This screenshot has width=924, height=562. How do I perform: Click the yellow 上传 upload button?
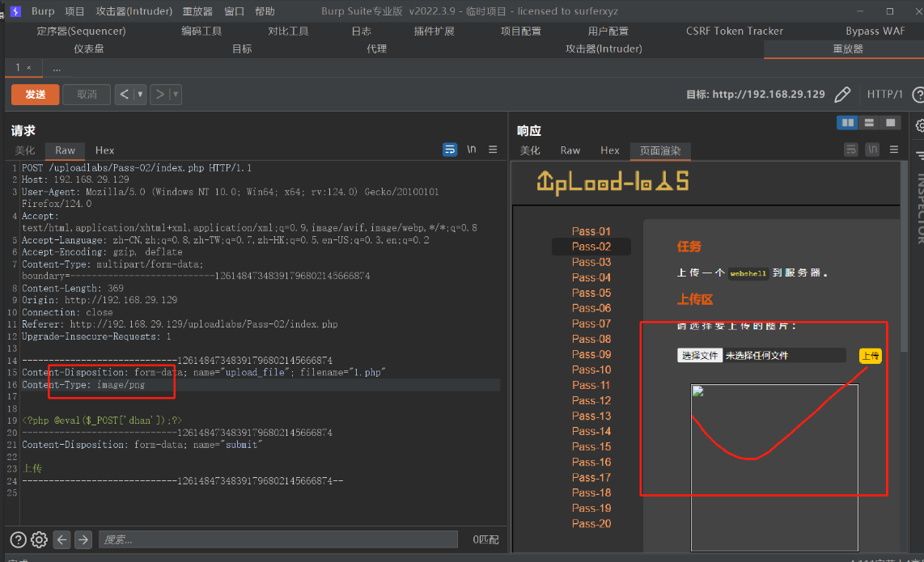pos(870,356)
